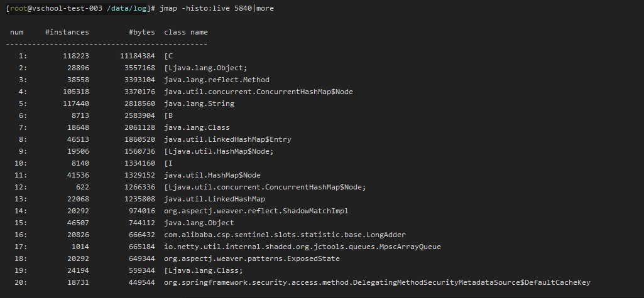Click the java.util.LinkedHashMap$Entry row text
This screenshot has height=298, width=644.
coord(227,139)
